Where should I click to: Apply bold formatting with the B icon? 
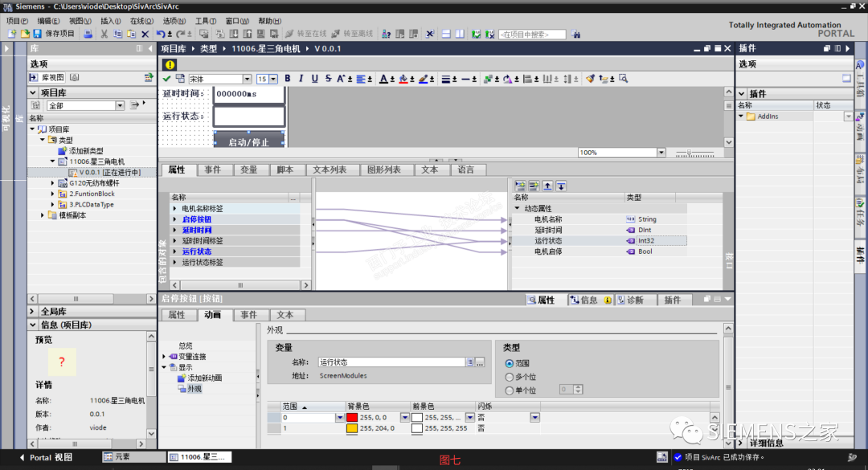287,78
